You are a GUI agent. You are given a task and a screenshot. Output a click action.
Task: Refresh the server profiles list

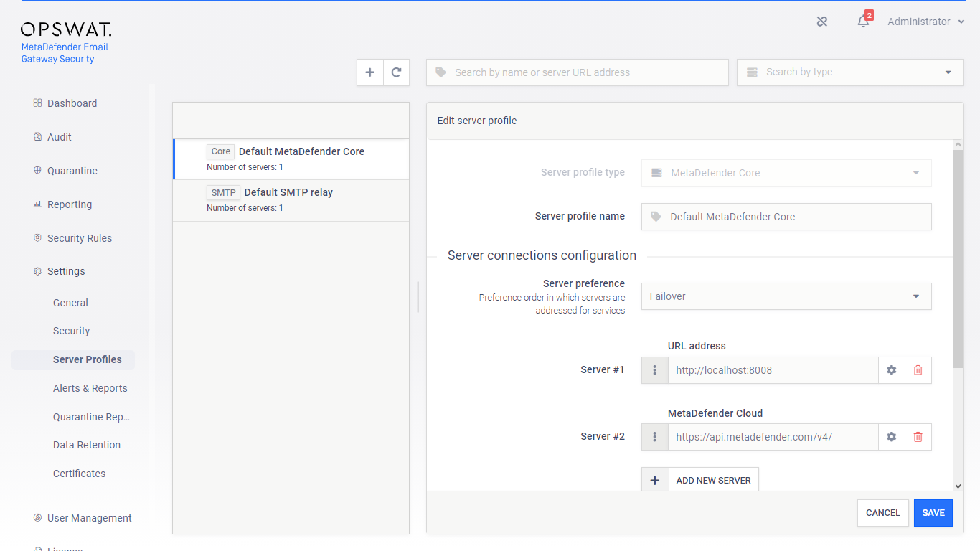[x=396, y=72]
